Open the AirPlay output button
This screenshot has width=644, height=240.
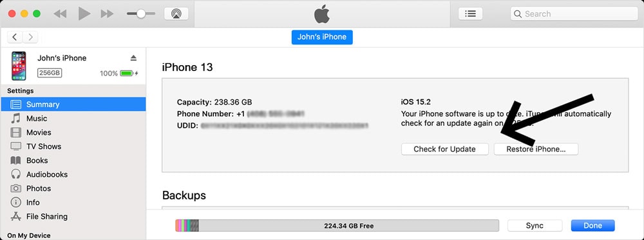click(x=176, y=14)
